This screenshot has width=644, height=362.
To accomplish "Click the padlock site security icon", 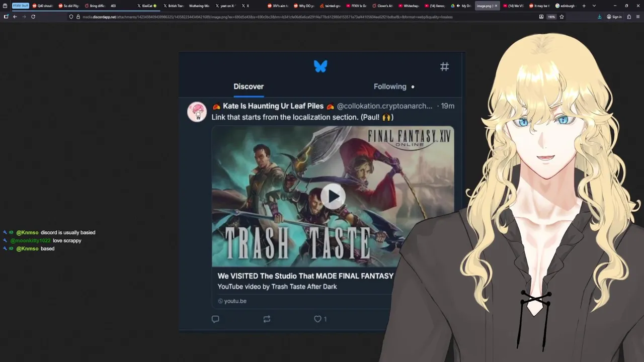I will [78, 17].
